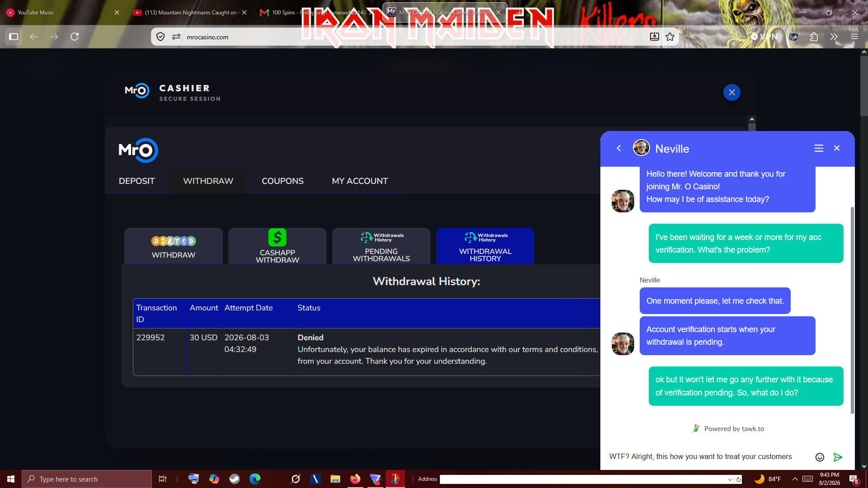Show more toolbar items chevron
The height and width of the screenshot is (488, 868).
[834, 37]
